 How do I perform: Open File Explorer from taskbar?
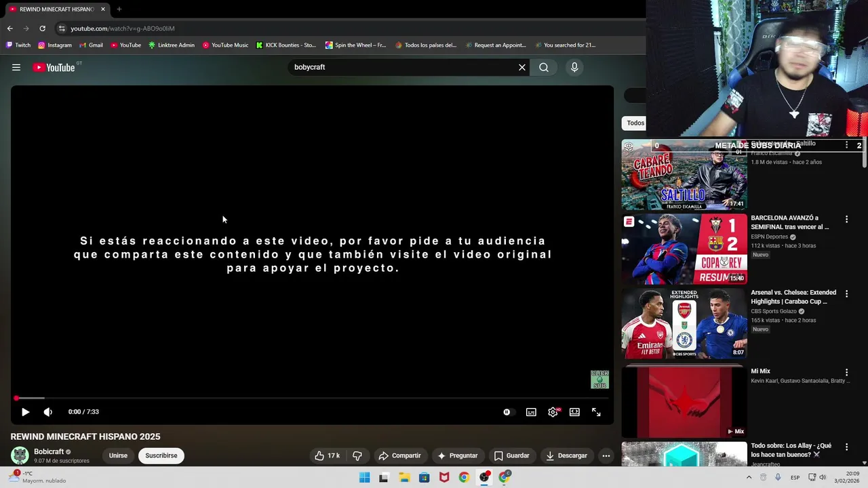[404, 477]
